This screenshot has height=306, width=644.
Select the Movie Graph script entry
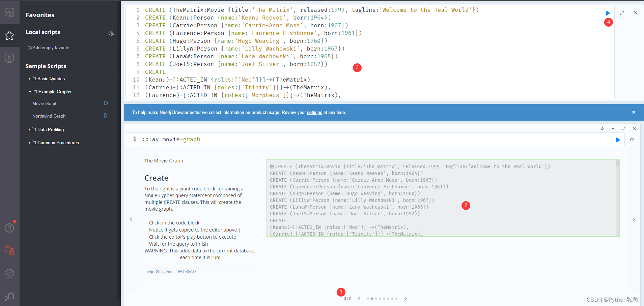click(45, 103)
